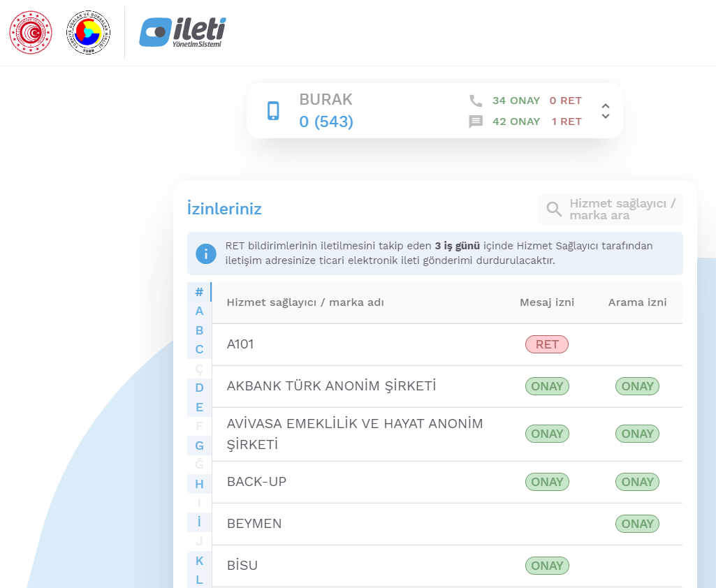Click the message icon near 42 ONAY

(x=476, y=122)
